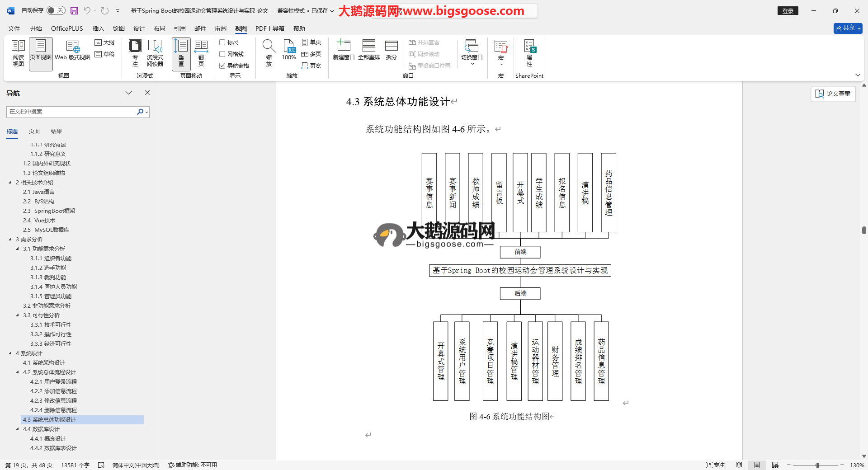This screenshot has width=868, height=470.
Task: Click the New Window icon
Action: coord(344,50)
